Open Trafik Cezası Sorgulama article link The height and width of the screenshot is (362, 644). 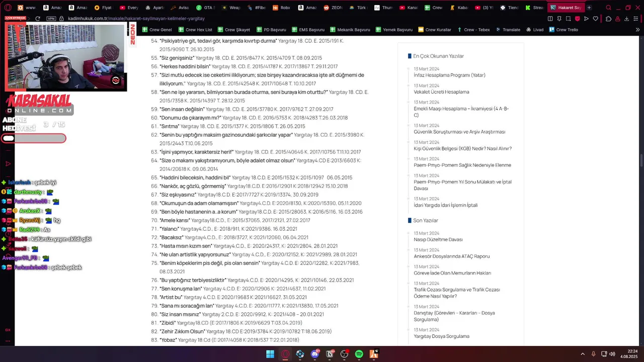coord(457,293)
